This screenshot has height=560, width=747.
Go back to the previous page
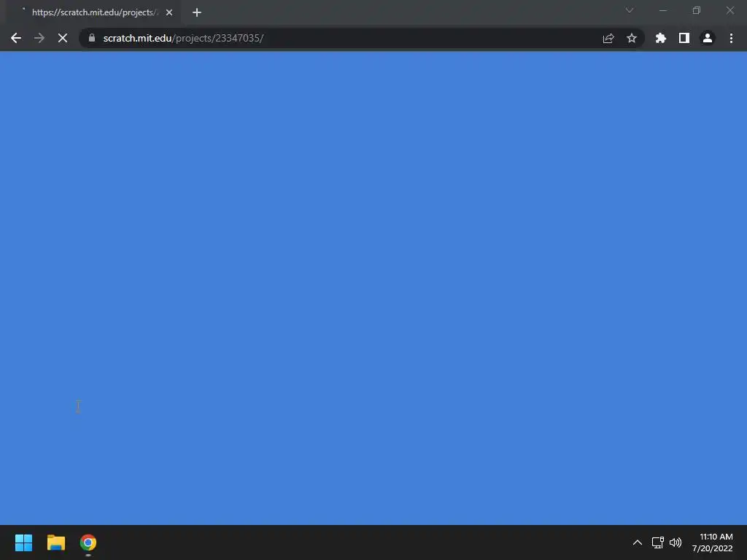16,38
